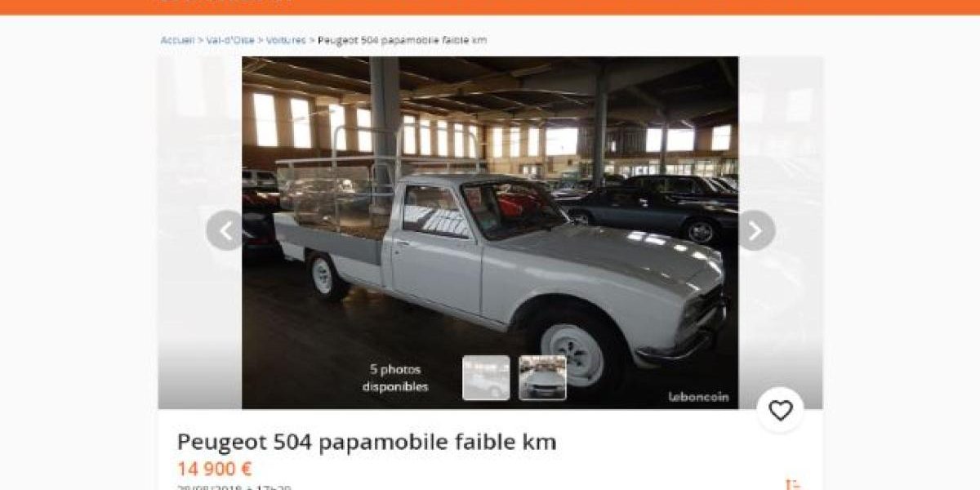Click the posting date under the price
This screenshot has height=490, width=980.
234,487
